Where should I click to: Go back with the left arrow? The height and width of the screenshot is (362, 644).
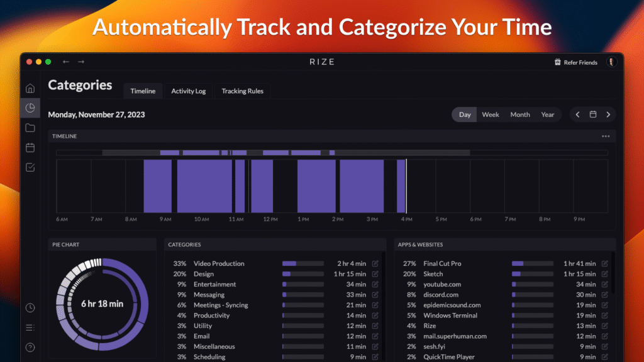click(65, 62)
